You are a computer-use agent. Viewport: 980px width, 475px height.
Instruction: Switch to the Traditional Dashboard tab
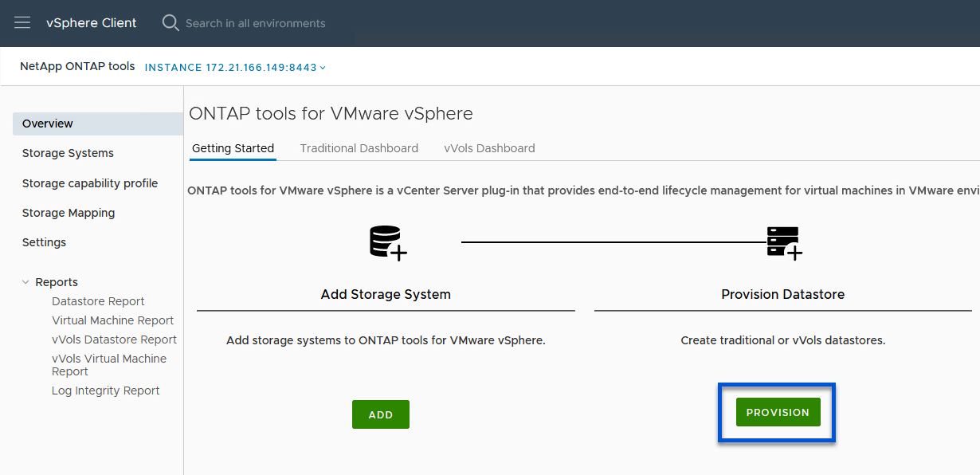(359, 148)
